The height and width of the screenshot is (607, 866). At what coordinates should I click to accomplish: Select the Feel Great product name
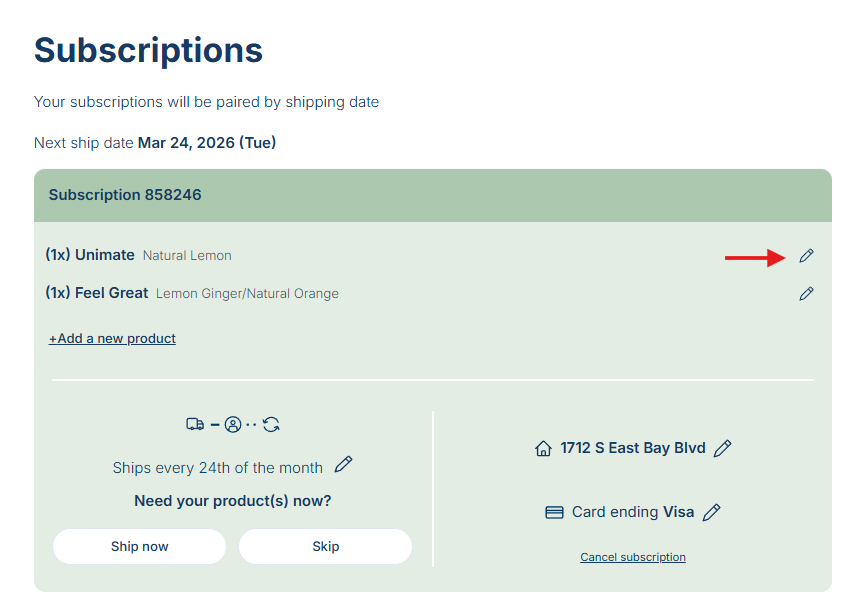111,293
